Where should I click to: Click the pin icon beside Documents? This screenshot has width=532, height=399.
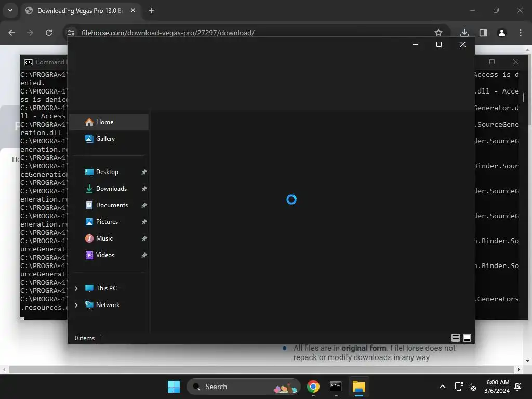tap(144, 205)
